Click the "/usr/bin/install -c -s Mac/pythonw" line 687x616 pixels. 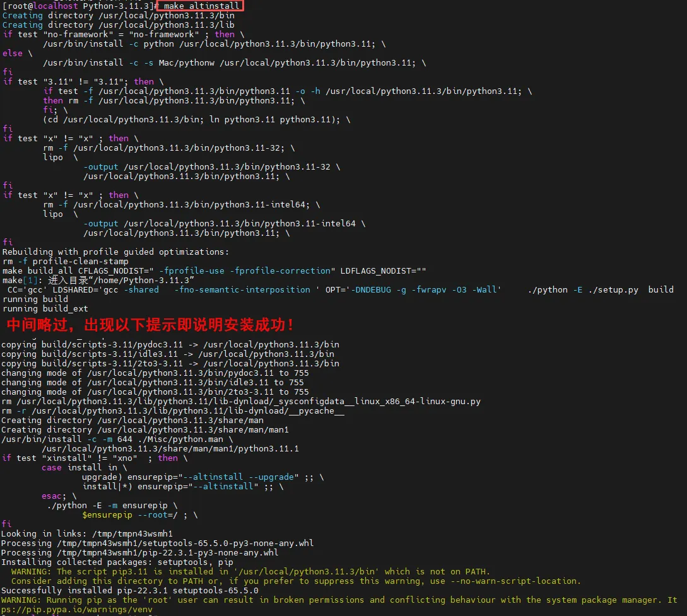235,63
